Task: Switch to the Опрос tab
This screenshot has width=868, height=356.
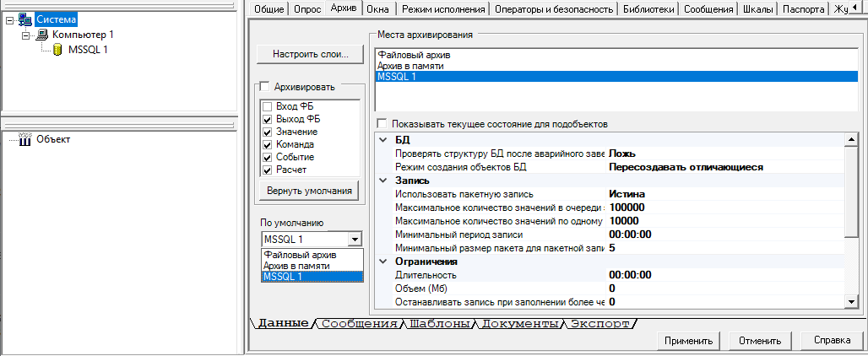Action: coord(307,8)
